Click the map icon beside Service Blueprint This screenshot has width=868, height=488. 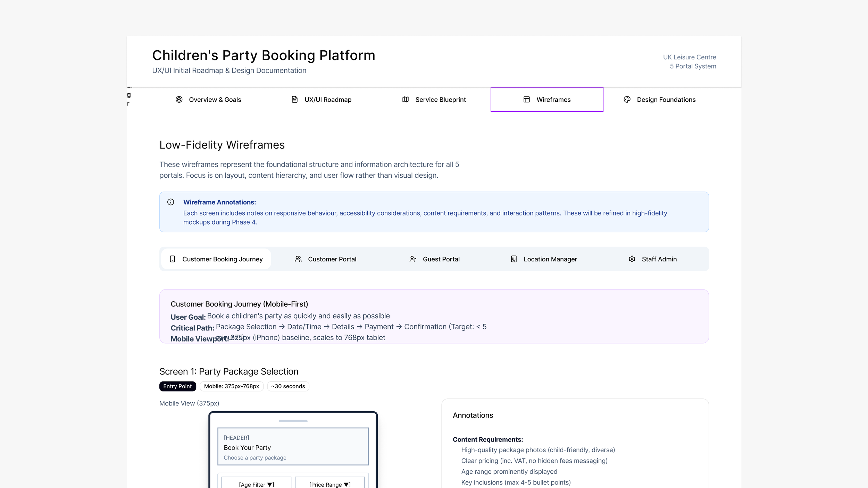pyautogui.click(x=406, y=100)
